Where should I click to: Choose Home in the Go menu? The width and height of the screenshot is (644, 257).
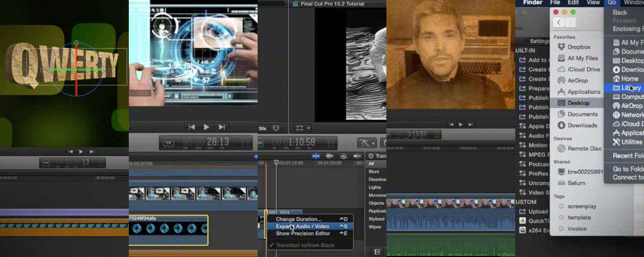pos(624,78)
